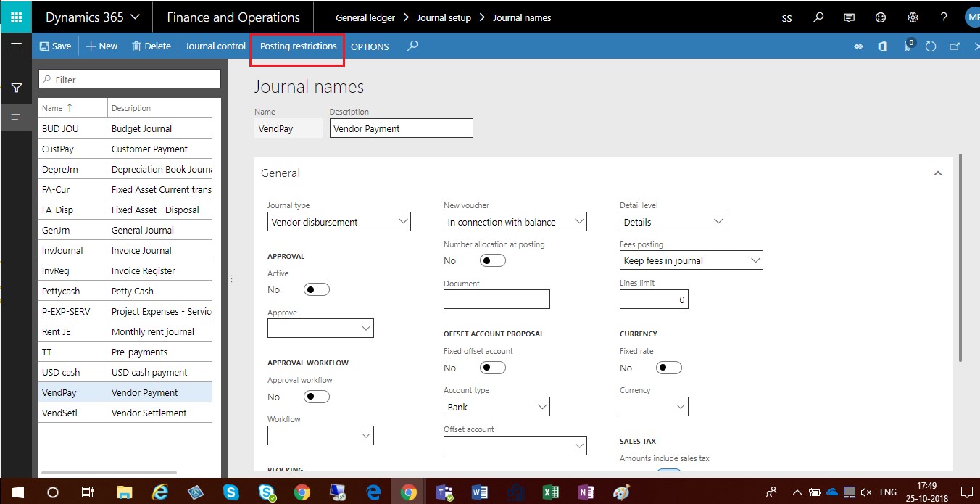Open the MP user profile avatar

coord(973,17)
